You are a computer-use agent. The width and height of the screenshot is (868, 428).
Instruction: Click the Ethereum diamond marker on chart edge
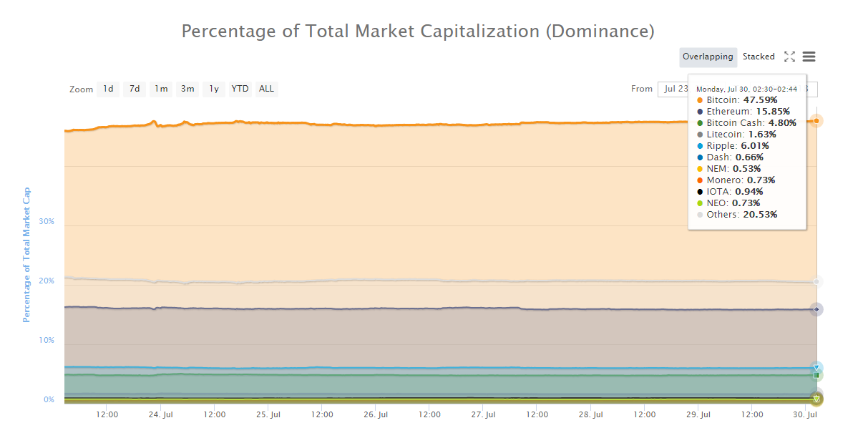(x=816, y=309)
